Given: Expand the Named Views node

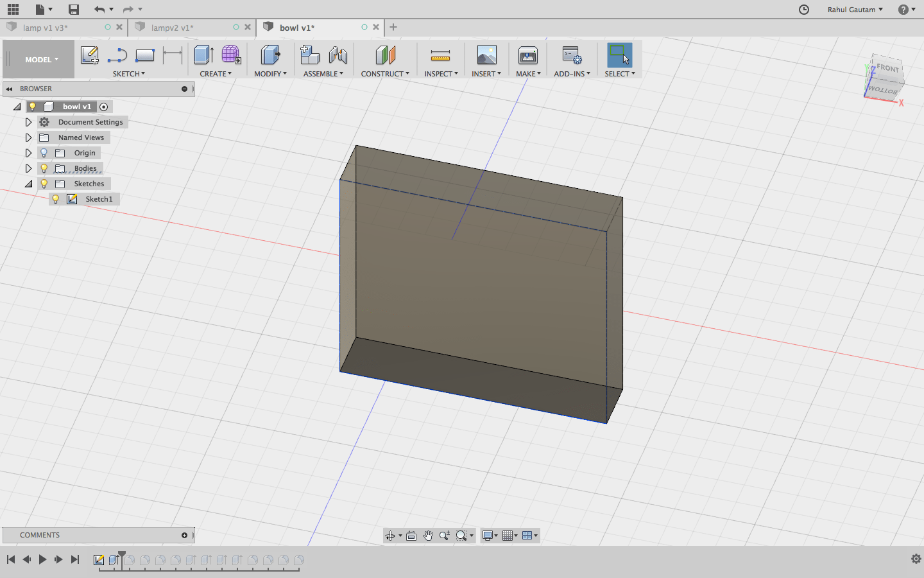Looking at the screenshot, I should pyautogui.click(x=28, y=137).
